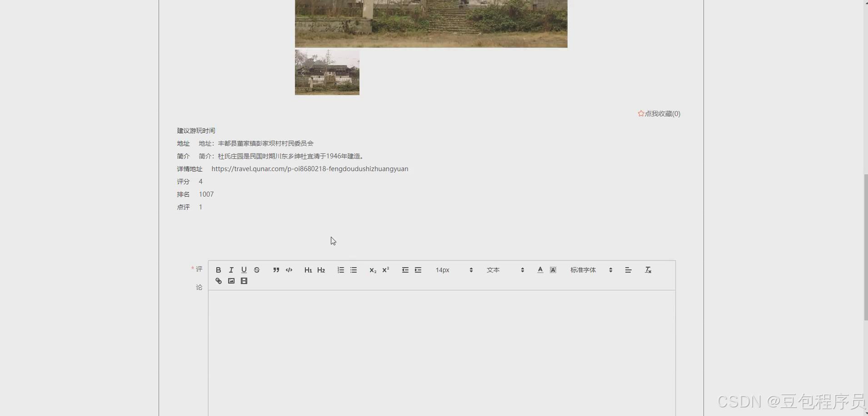Open the text background color picker
The image size is (868, 416).
[x=553, y=270]
